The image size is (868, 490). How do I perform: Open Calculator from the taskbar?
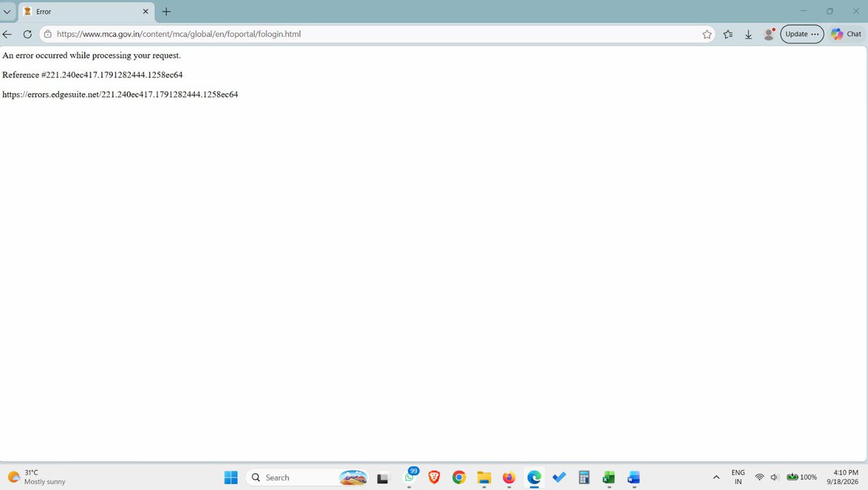click(584, 477)
